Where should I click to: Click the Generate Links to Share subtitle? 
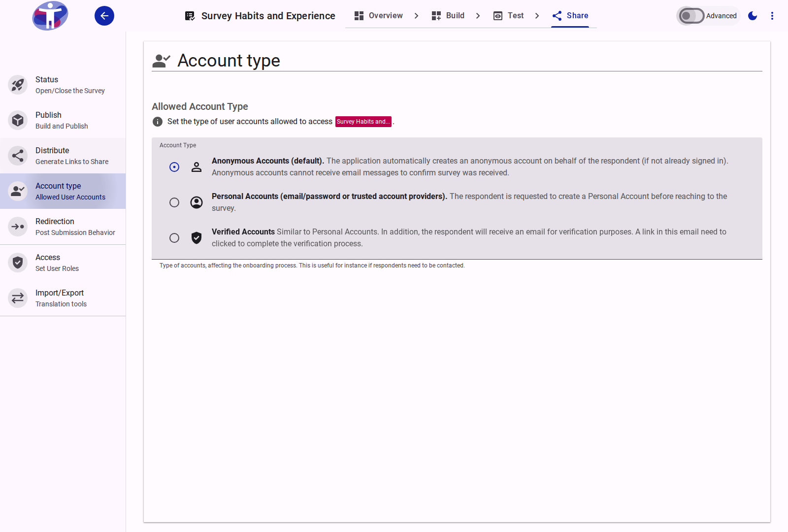72,162
